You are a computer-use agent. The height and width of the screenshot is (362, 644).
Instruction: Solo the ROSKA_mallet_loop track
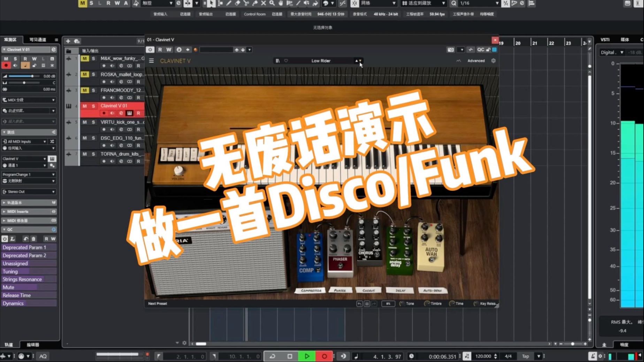93,74
